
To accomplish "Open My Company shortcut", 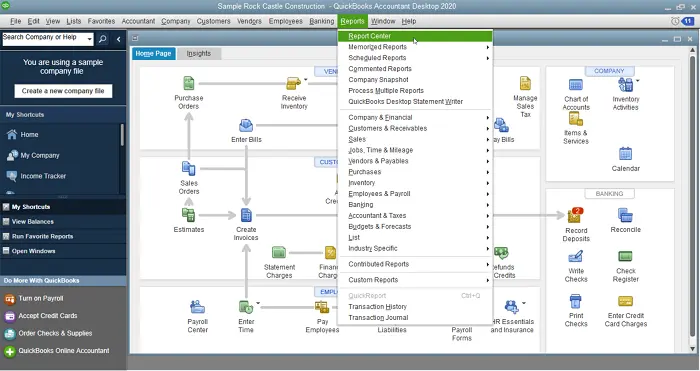I will (33, 155).
